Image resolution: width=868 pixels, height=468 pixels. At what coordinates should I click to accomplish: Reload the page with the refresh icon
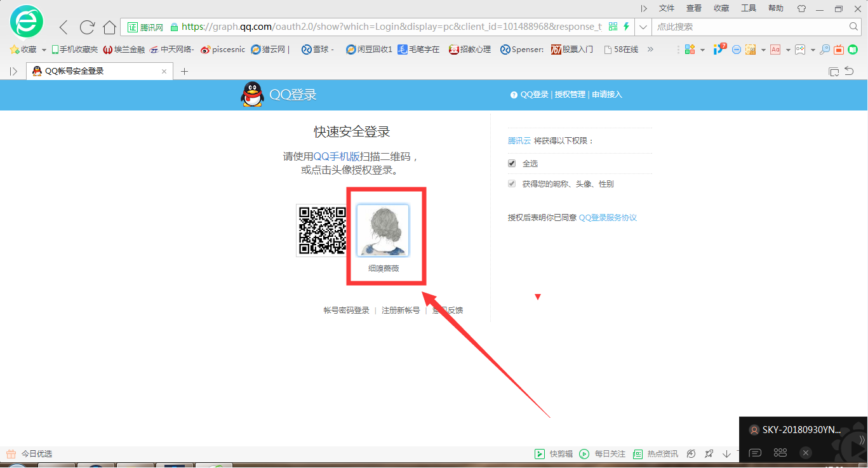tap(87, 27)
